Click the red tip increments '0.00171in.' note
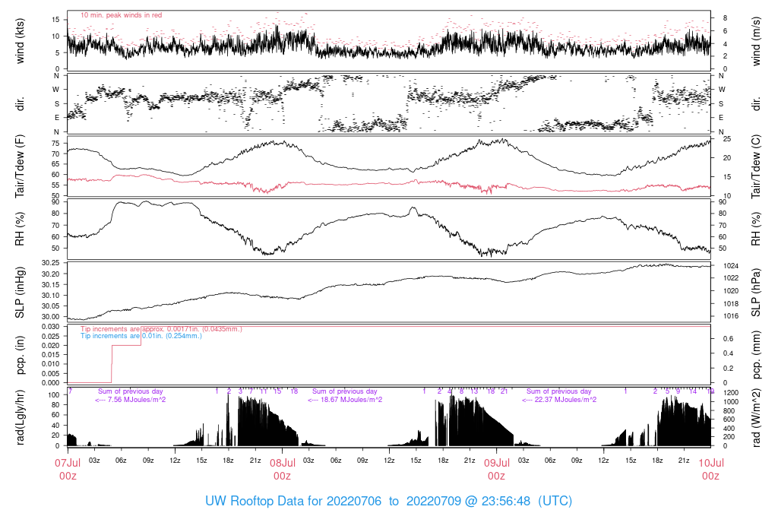This screenshot has width=778, height=532. pyautogui.click(x=161, y=328)
